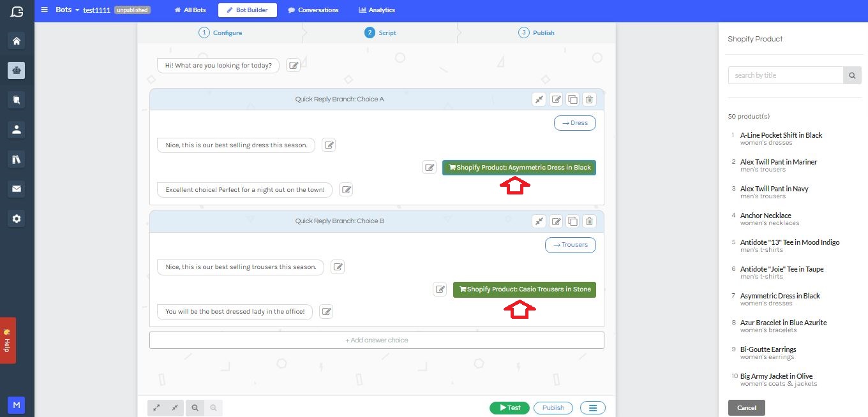The image size is (868, 417).
Task: Open the conversations icon in left sidebar
Action: tap(17, 99)
